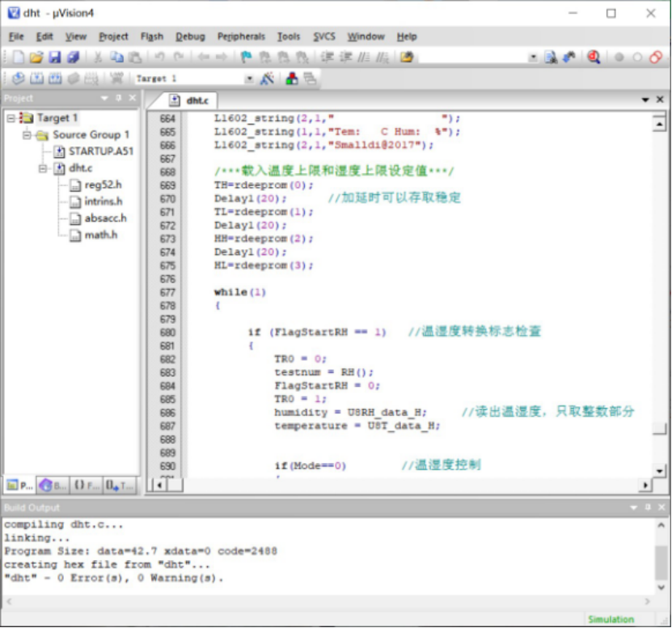Click the Window menu

366,36
